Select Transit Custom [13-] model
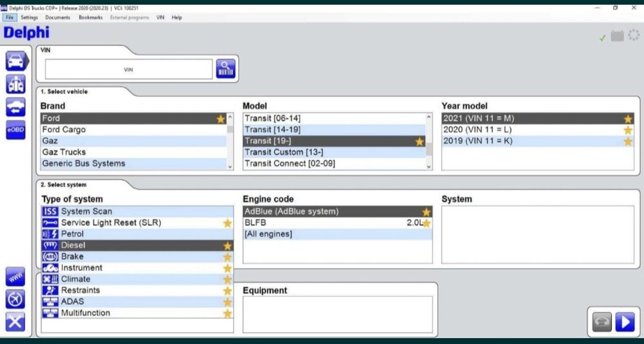The image size is (644, 344). (x=334, y=152)
